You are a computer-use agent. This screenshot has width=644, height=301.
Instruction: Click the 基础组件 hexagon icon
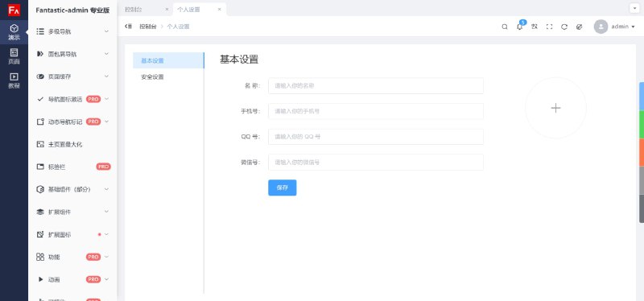coord(40,189)
